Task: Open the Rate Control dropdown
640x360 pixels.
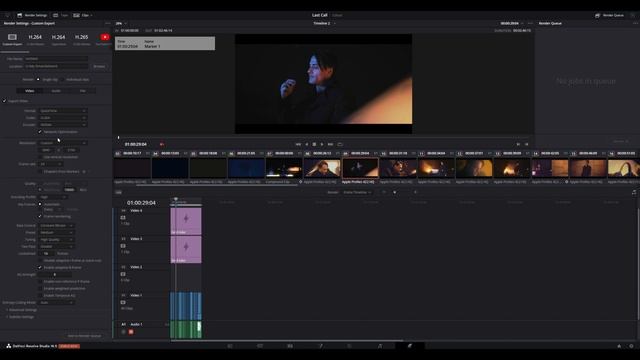Action: (x=56, y=225)
